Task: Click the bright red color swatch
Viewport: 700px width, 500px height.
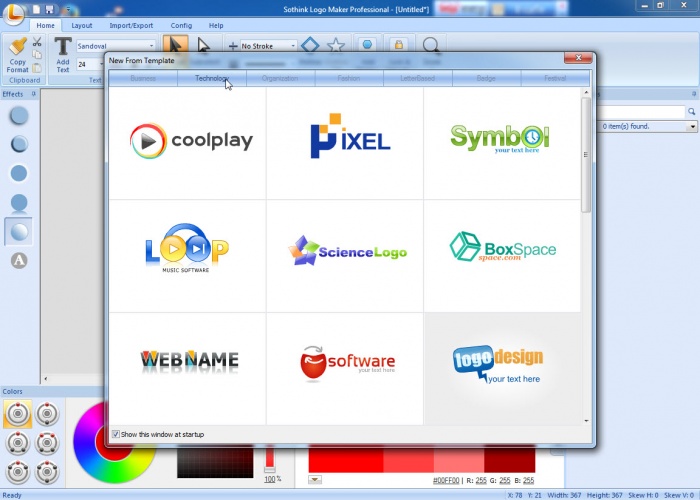Action: point(346,459)
